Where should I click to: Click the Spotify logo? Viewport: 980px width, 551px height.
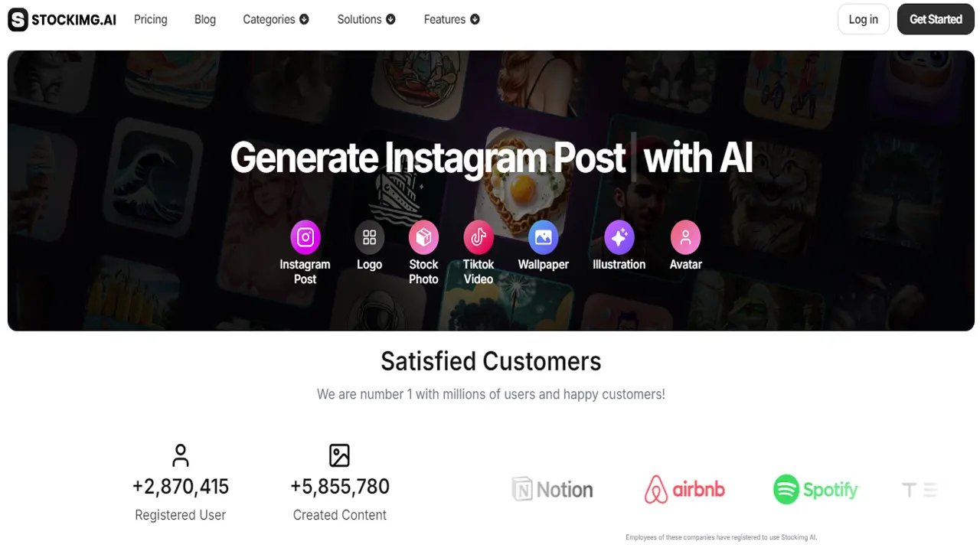(815, 490)
